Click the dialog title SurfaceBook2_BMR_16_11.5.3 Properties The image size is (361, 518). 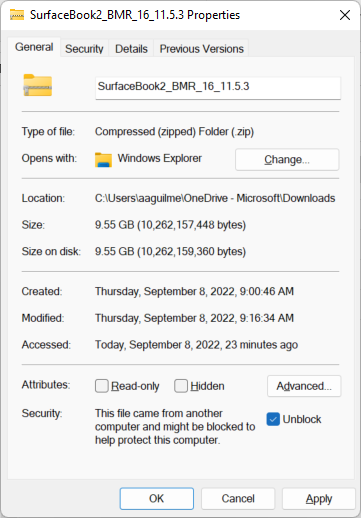135,15
